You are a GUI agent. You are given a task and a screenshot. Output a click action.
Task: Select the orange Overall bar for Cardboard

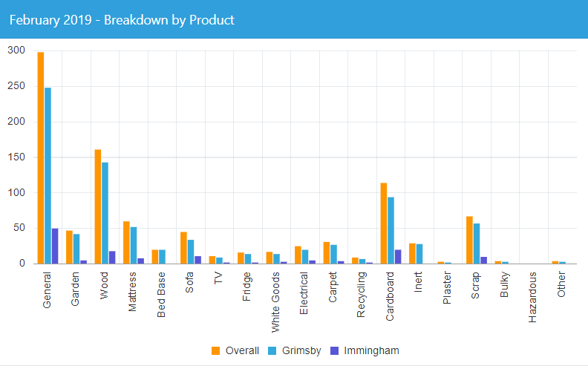384,223
